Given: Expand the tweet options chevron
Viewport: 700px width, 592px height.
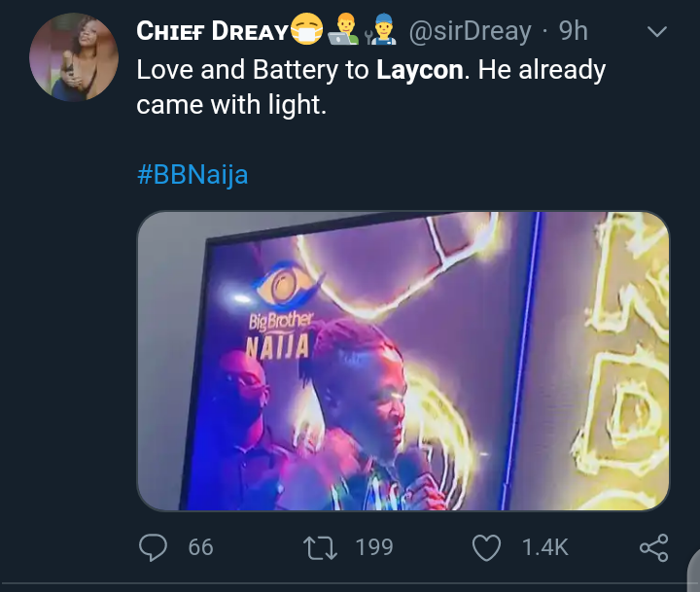Looking at the screenshot, I should [657, 31].
